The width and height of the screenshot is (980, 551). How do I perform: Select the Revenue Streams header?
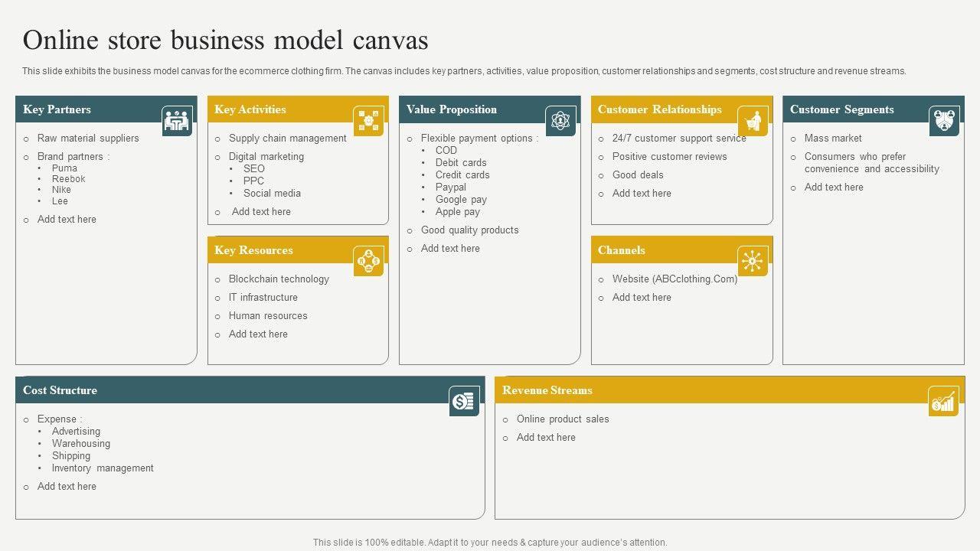pyautogui.click(x=547, y=390)
